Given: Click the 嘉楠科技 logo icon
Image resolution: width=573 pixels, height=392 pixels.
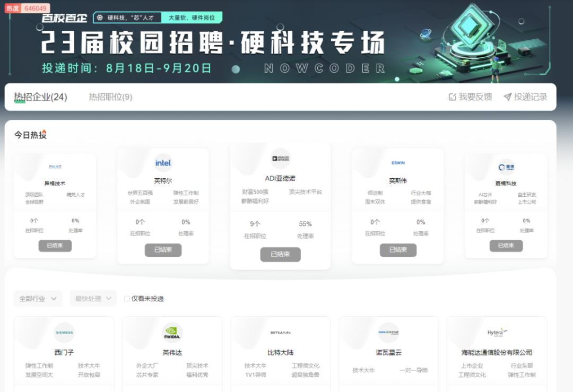Looking at the screenshot, I should 506,167.
